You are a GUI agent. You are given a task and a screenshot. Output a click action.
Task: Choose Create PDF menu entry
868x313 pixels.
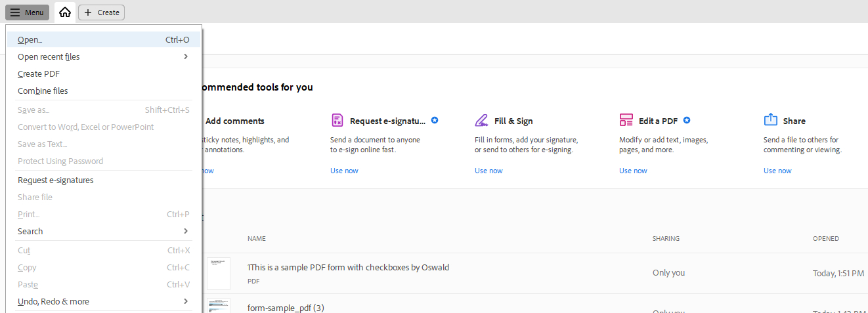click(39, 74)
